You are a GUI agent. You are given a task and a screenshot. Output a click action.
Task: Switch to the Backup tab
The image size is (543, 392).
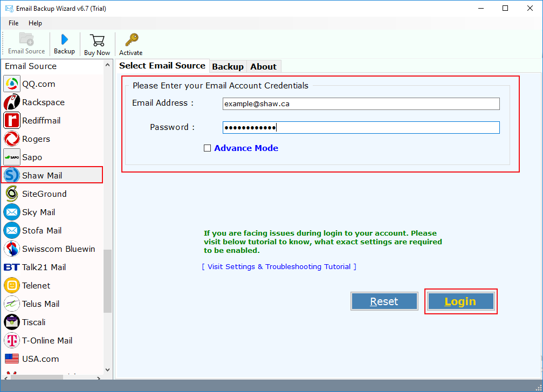click(x=228, y=66)
